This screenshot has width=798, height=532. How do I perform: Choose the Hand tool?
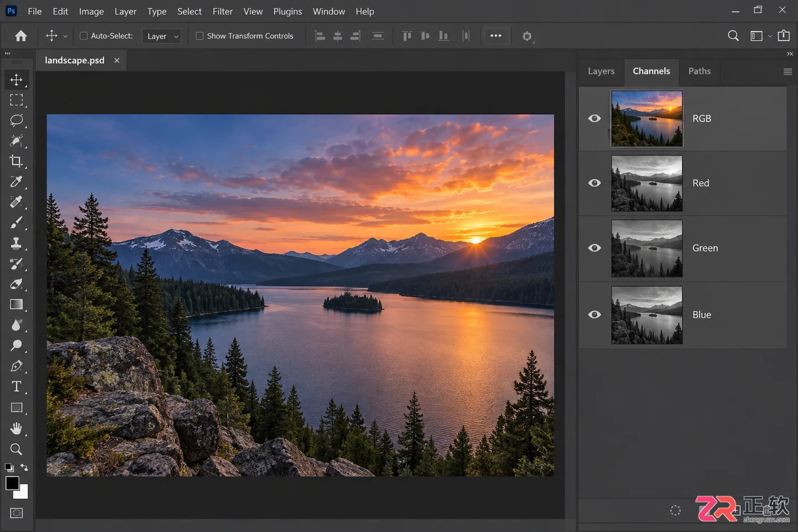(x=17, y=428)
